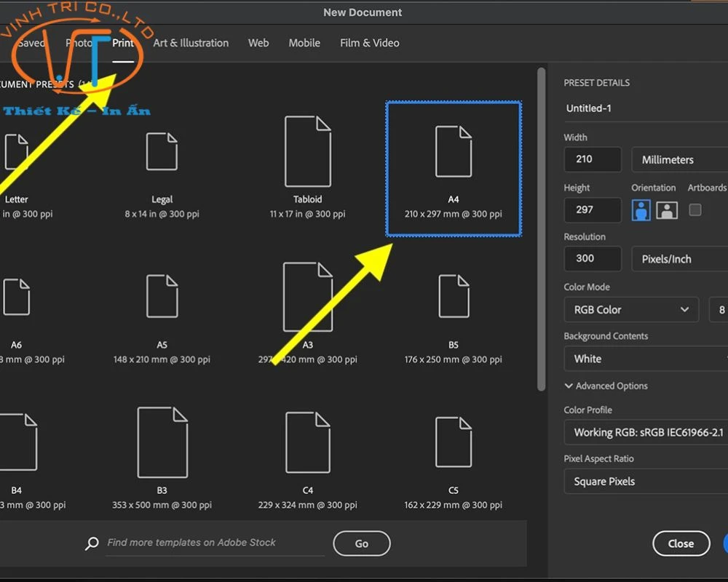The image size is (728, 582).
Task: Open the Print tab
Action: (x=123, y=43)
